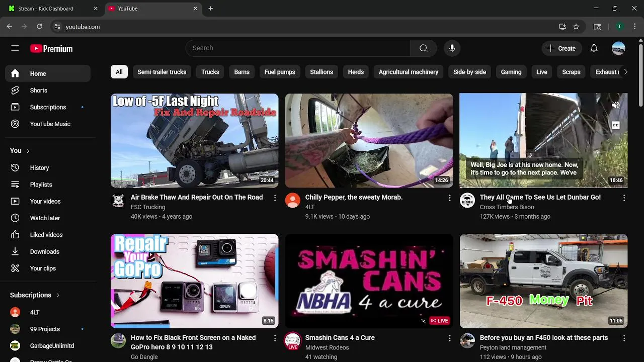Open the account avatar menu
The image size is (644, 362).
point(618,48)
